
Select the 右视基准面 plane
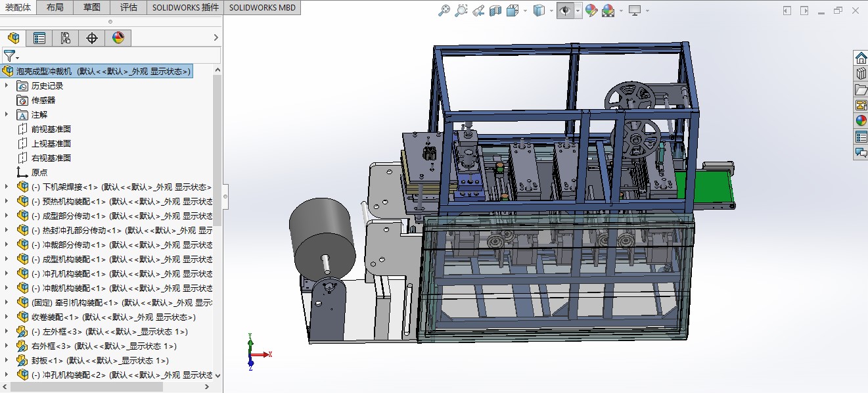[x=51, y=158]
